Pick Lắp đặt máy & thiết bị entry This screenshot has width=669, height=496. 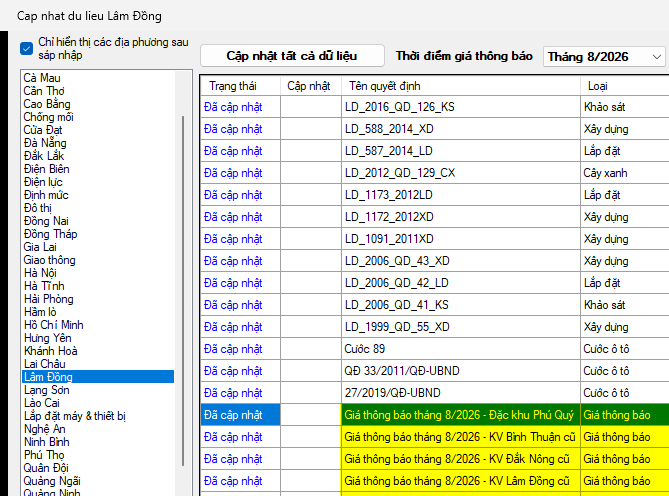pyautogui.click(x=75, y=416)
